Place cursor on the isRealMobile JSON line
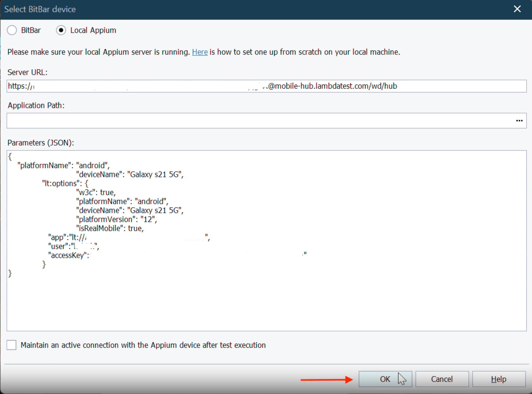 pos(109,229)
